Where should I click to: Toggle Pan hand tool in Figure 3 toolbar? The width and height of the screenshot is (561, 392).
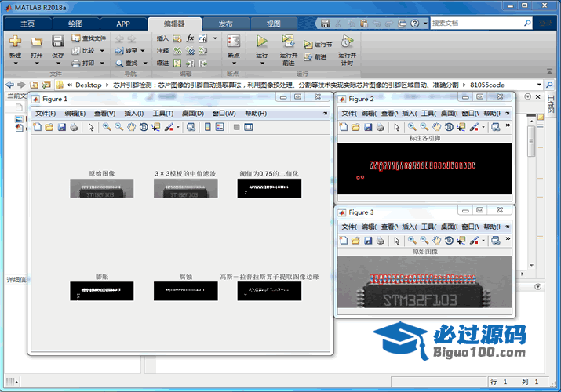point(436,241)
